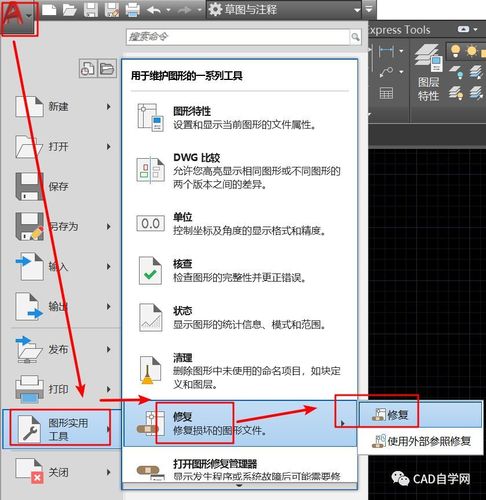The width and height of the screenshot is (486, 500).
Task: Expand the 输入 submenu arrow
Action: click(x=109, y=266)
